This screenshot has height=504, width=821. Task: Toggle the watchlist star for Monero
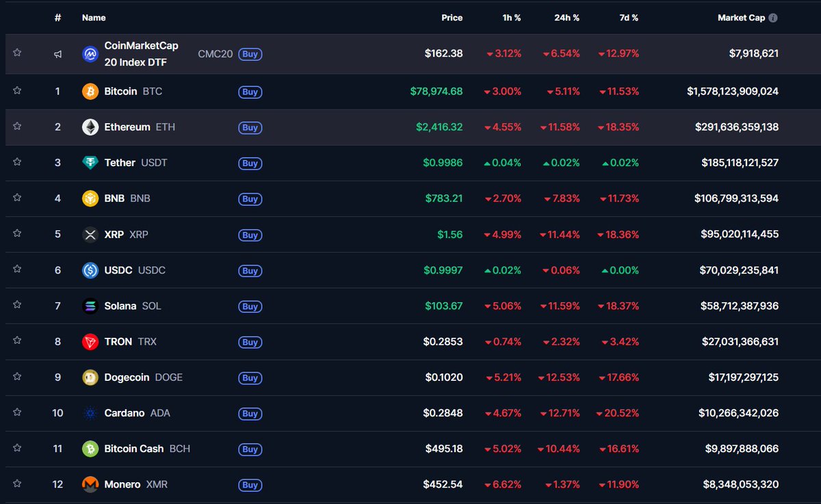[17, 483]
